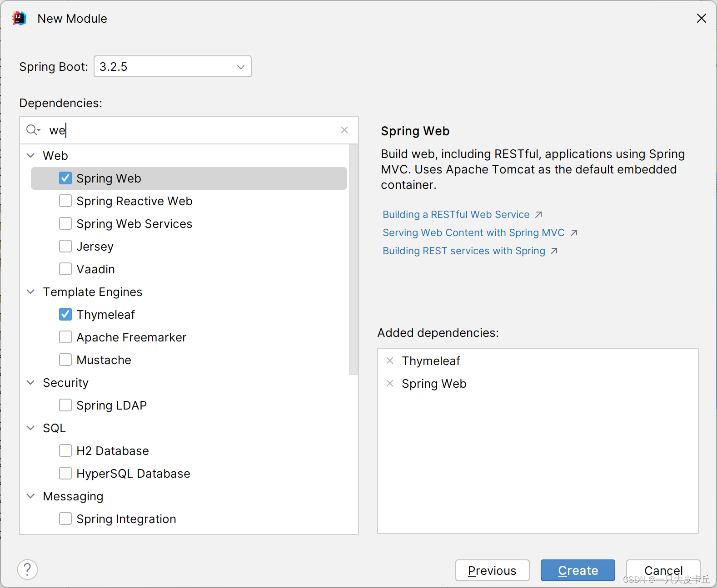This screenshot has height=588, width=717.
Task: Uncheck the Thymeleaf checkbox
Action: (65, 314)
